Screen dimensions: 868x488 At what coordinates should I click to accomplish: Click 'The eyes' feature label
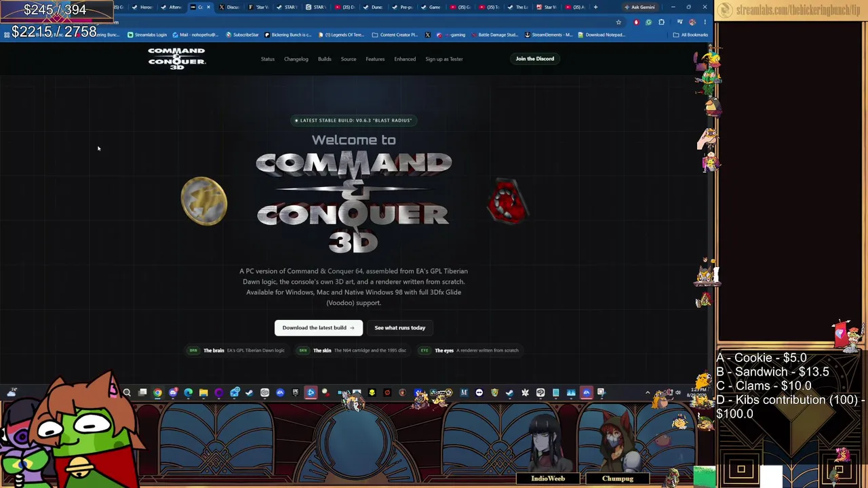pos(444,350)
